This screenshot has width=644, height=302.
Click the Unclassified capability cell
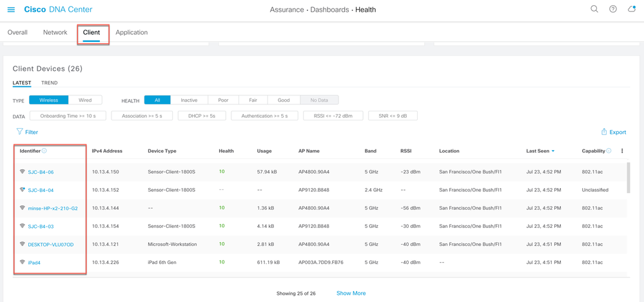[595, 191]
